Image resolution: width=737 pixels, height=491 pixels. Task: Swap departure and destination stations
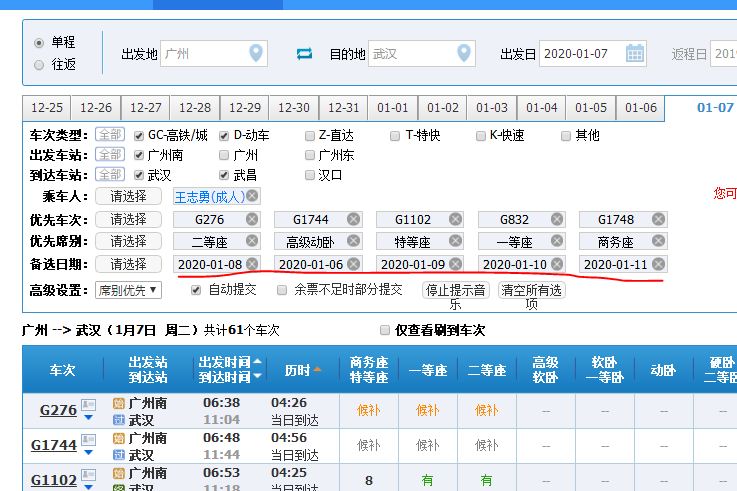(x=304, y=54)
